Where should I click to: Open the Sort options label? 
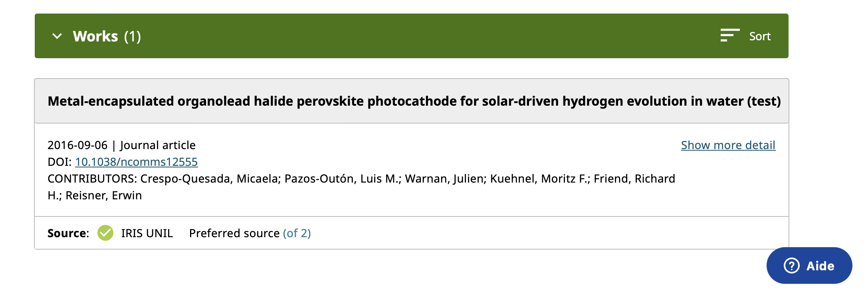pos(759,36)
